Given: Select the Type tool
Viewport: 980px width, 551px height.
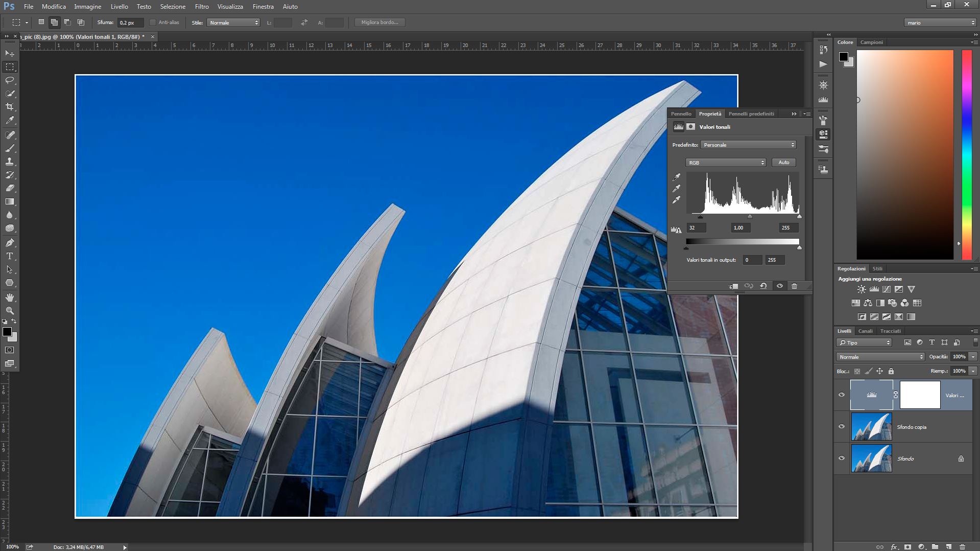Looking at the screenshot, I should 10,256.
